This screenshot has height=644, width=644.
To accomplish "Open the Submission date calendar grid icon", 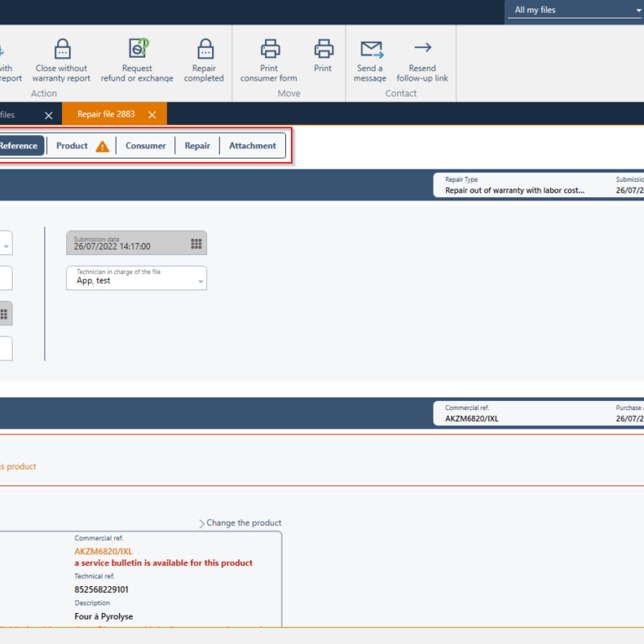I will [x=196, y=244].
